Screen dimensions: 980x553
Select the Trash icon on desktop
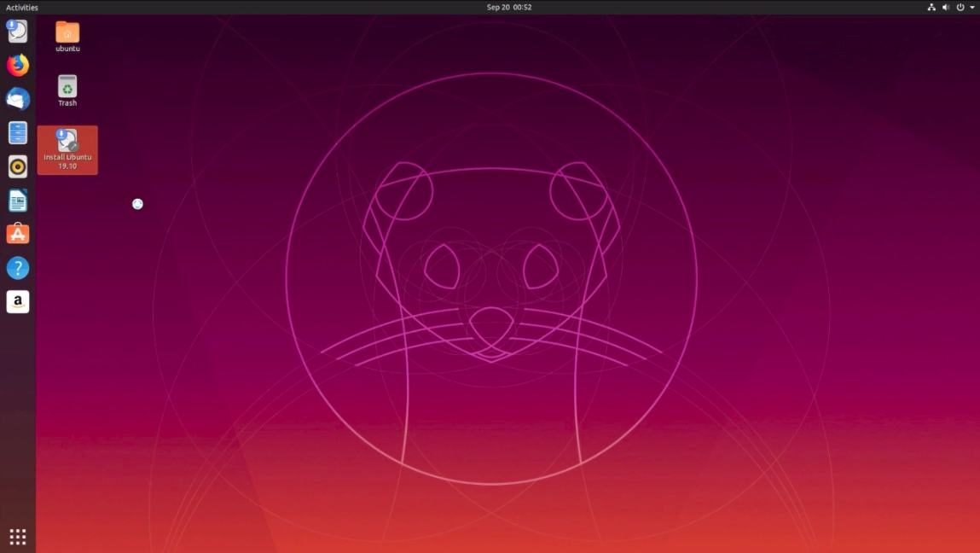(67, 90)
